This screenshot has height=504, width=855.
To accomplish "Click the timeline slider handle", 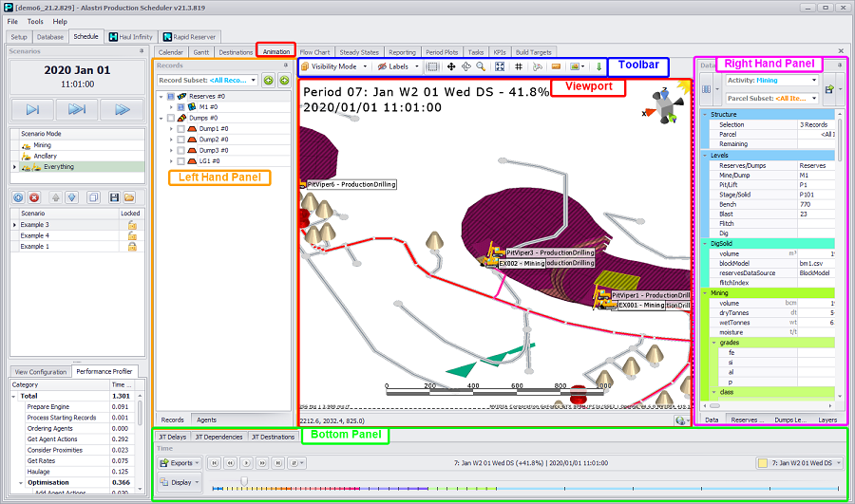I will [244, 481].
